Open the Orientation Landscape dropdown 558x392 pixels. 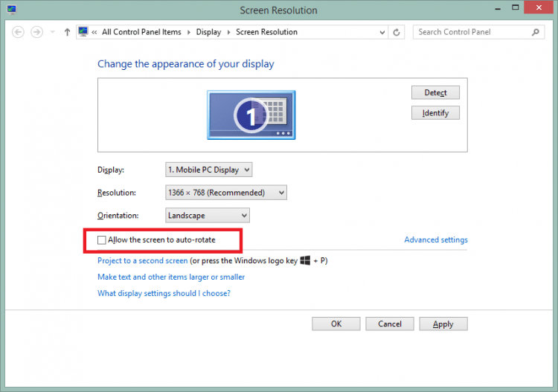(207, 216)
